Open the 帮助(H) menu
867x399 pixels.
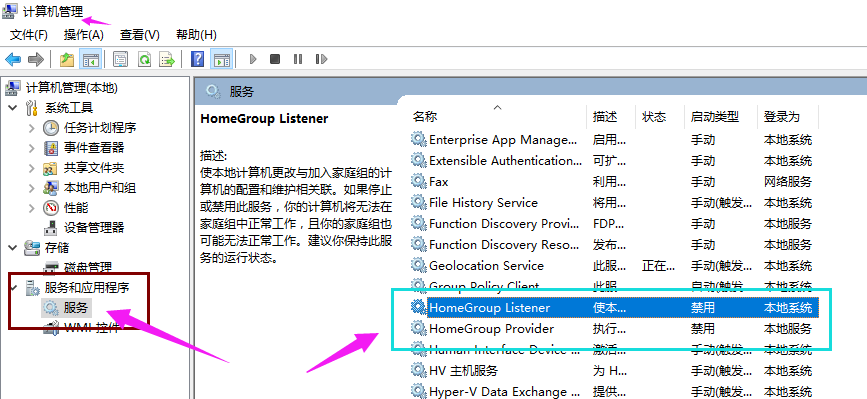tap(196, 35)
